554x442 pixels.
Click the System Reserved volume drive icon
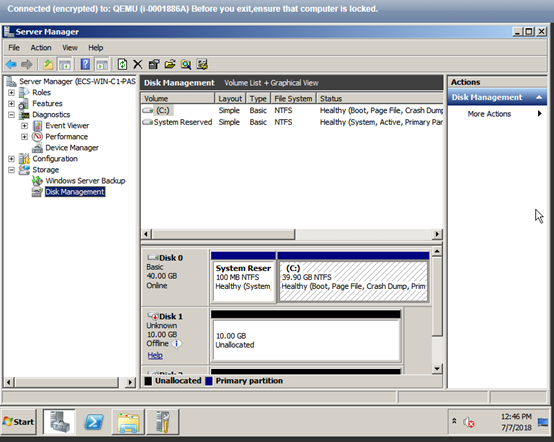pos(147,122)
